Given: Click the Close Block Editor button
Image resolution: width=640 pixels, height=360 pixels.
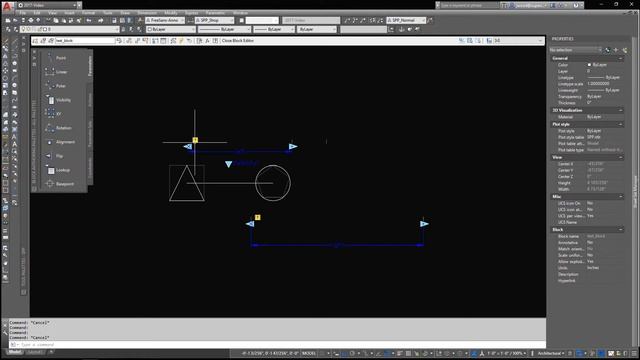Looking at the screenshot, I should [238, 41].
